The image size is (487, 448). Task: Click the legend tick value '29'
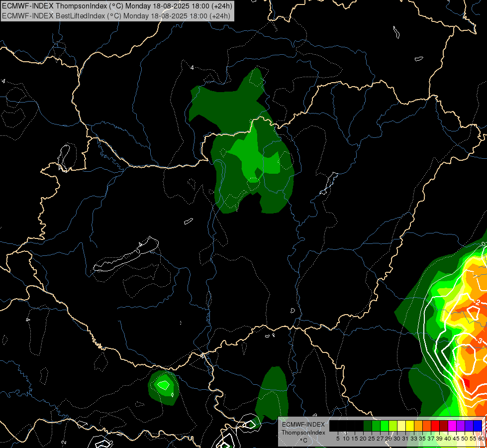389,439
